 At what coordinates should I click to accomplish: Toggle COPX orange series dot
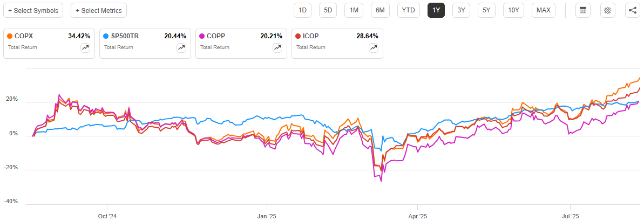[10, 36]
